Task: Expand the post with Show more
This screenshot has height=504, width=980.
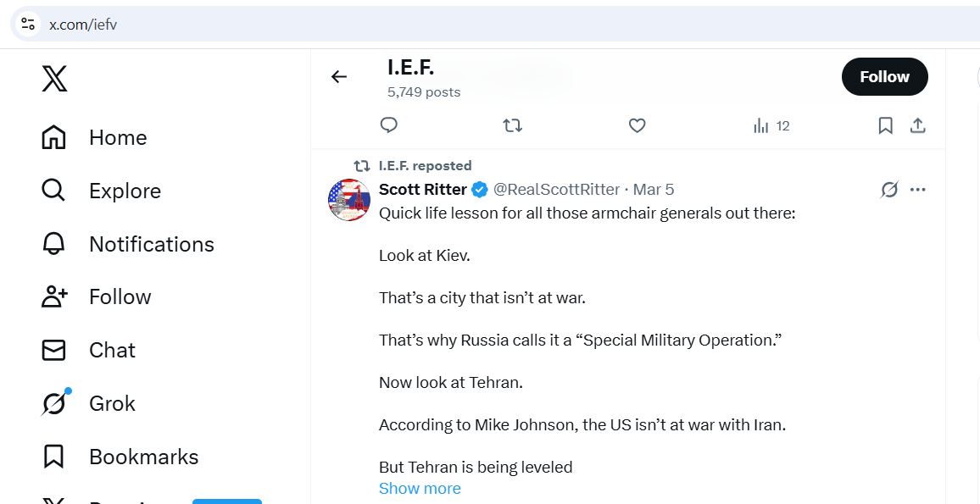Action: click(x=420, y=488)
